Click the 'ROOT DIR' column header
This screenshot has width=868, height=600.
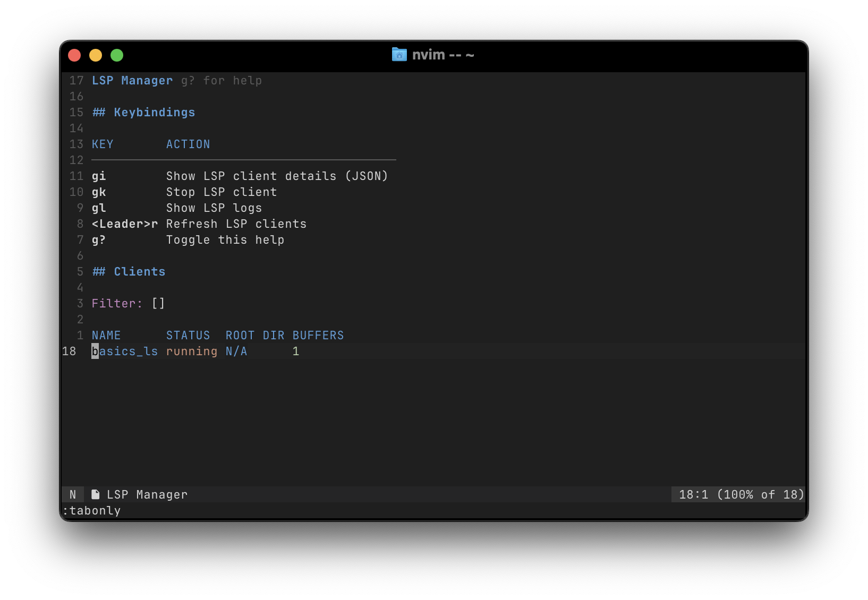tap(255, 335)
